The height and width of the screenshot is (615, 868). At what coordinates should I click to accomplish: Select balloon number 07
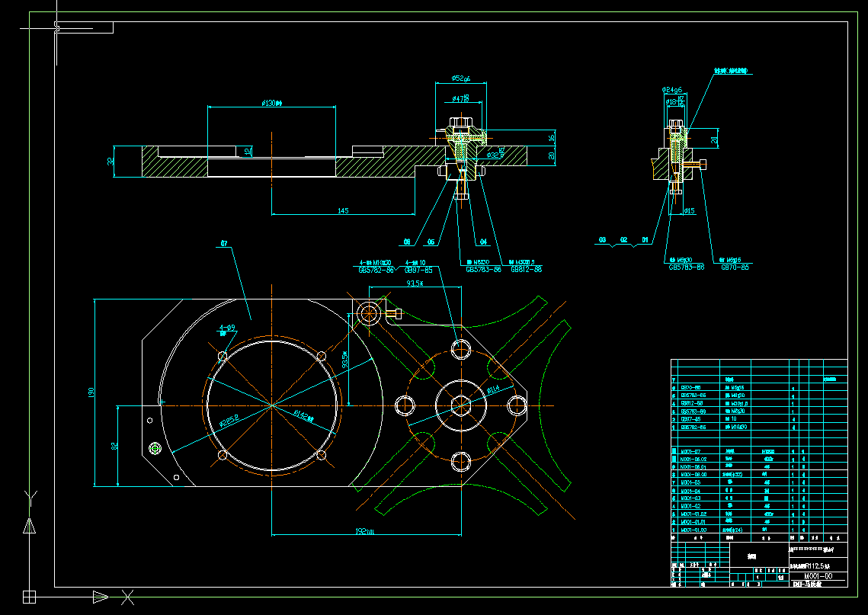(x=224, y=244)
